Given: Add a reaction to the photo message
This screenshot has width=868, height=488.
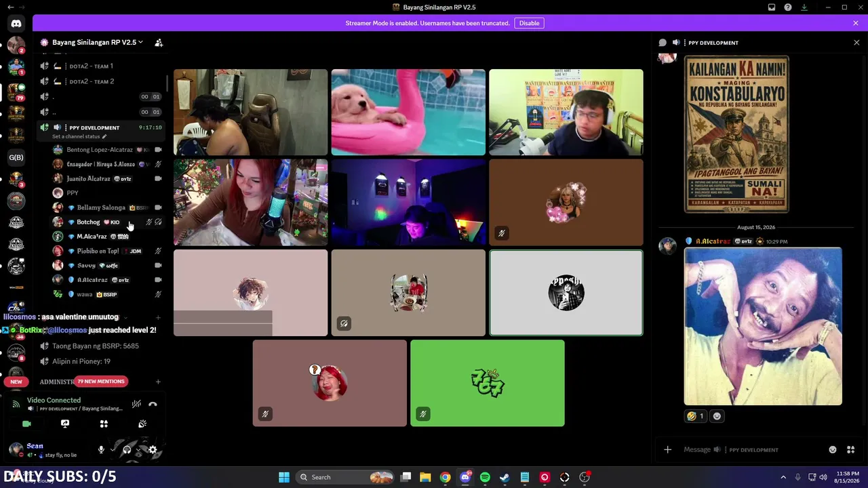Looking at the screenshot, I should tap(717, 416).
